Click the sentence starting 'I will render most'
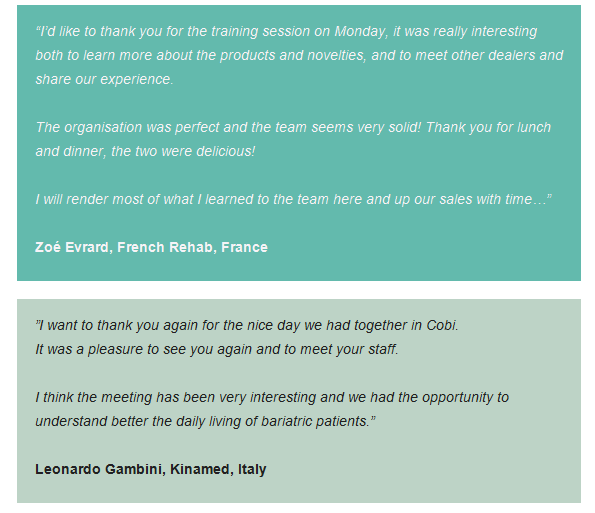The width and height of the screenshot is (595, 513). (294, 200)
